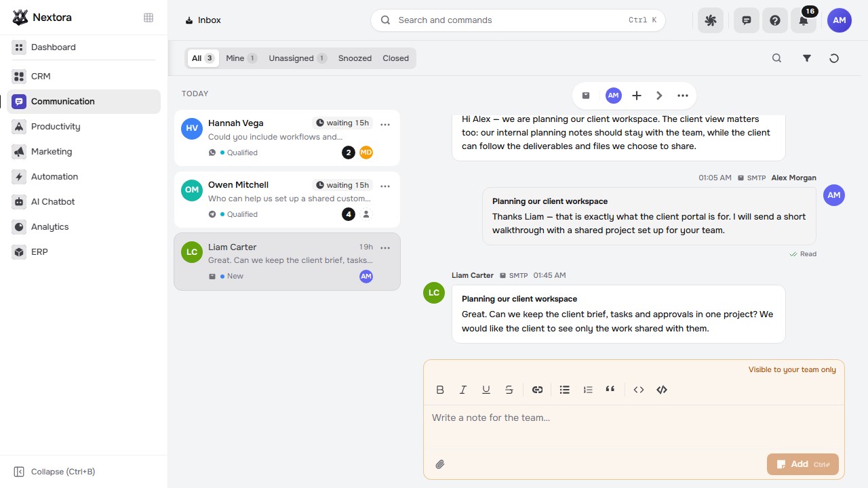Click the pinwheel AI assistant icon
Image resolution: width=868 pixels, height=488 pixels.
tap(711, 20)
